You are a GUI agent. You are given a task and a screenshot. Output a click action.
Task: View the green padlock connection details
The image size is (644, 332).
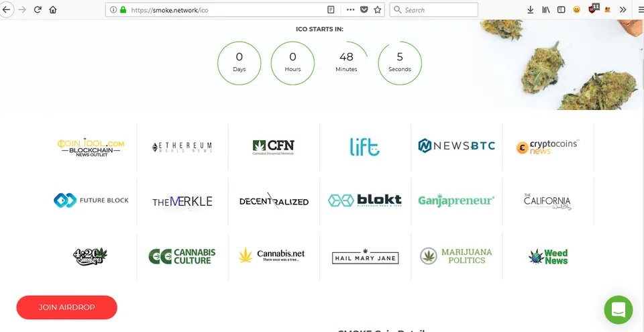point(123,10)
